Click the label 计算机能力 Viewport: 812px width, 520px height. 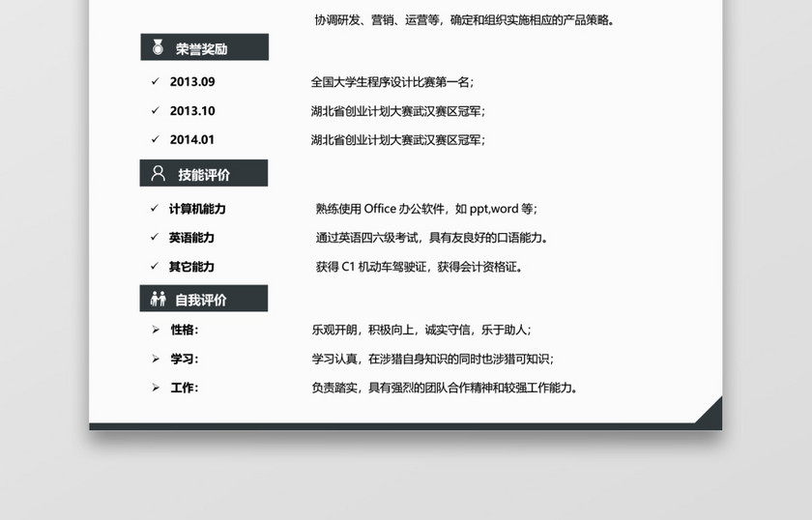tap(197, 209)
